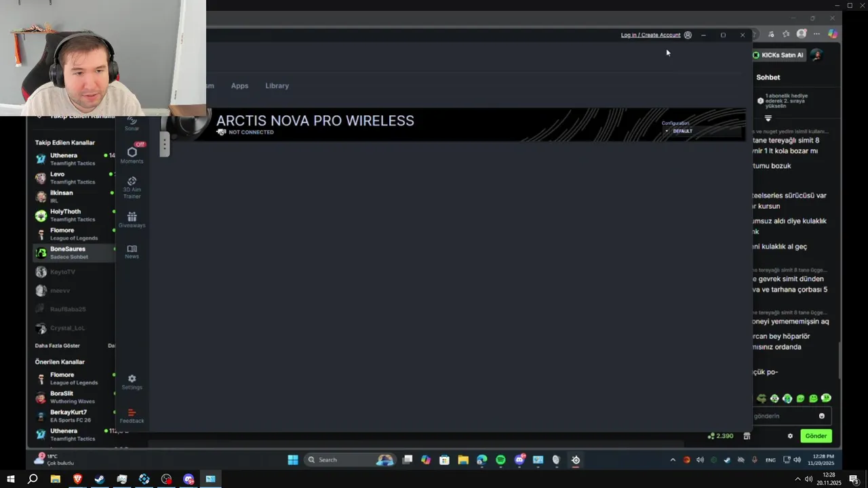Select the ARCTIS NOVA PRO WIRELESS device banner
868x488 pixels.
click(453, 125)
